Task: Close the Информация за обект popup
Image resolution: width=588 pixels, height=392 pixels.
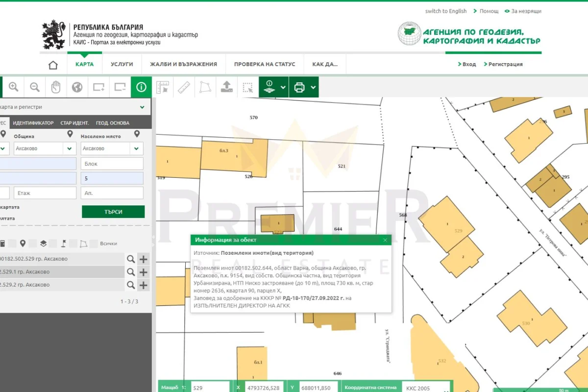Action: tap(385, 240)
